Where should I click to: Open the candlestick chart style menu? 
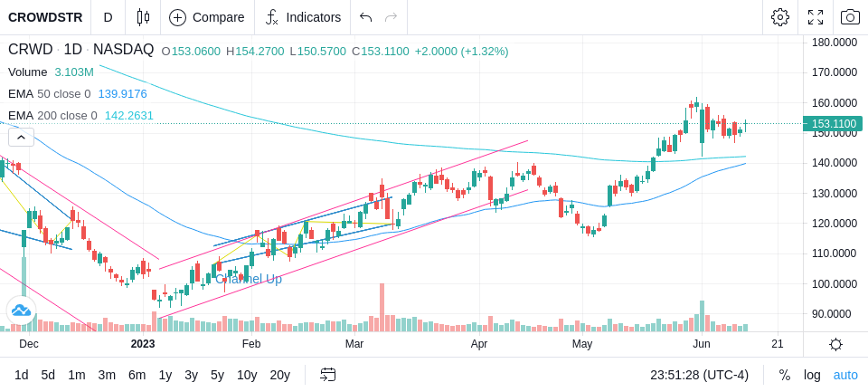143,17
